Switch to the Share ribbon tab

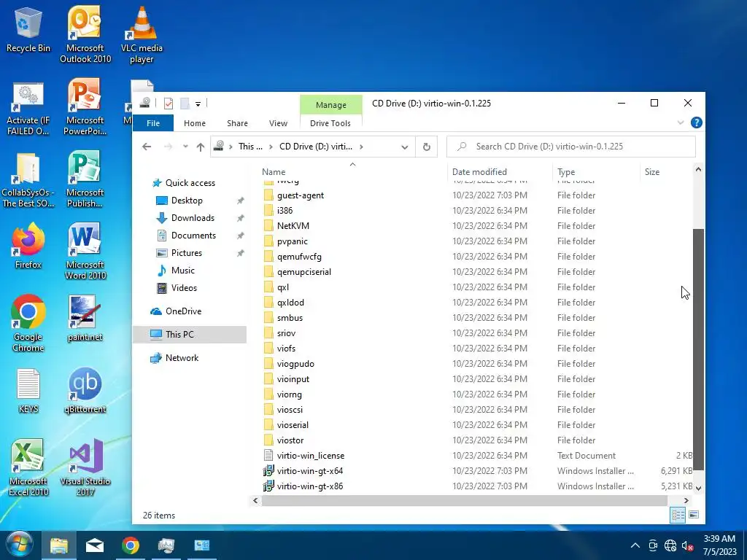(x=237, y=123)
